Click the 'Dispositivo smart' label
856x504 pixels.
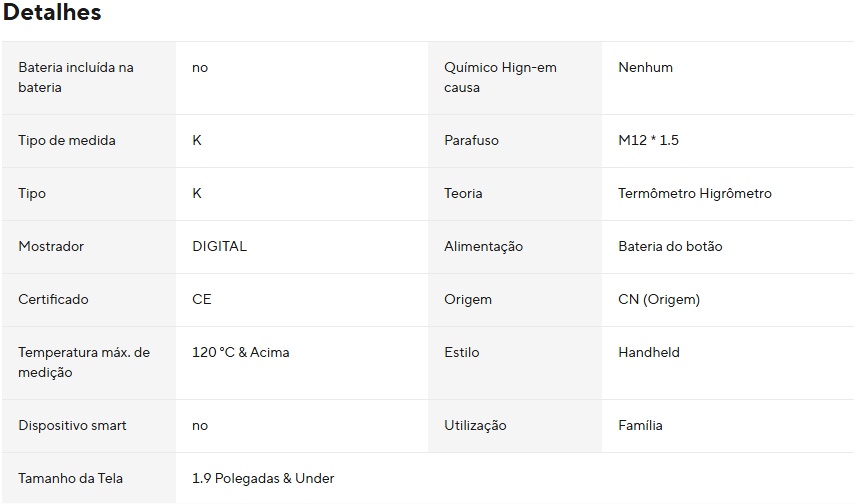(73, 425)
